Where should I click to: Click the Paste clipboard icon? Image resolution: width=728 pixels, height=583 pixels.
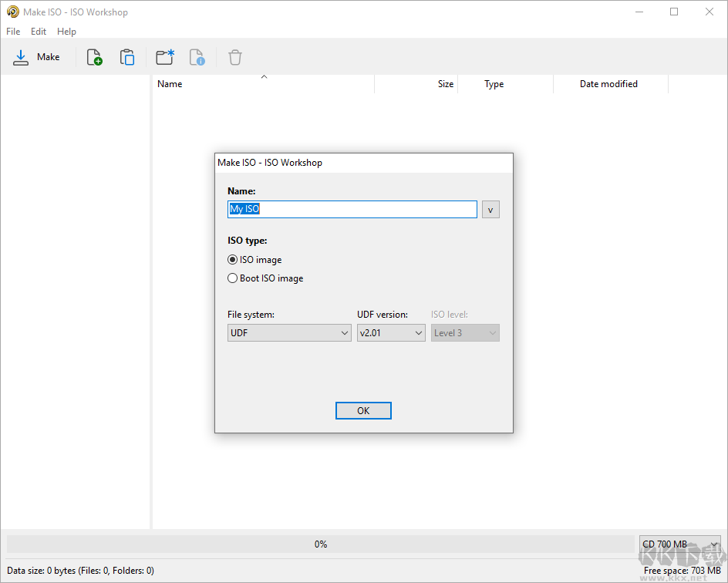tap(127, 57)
